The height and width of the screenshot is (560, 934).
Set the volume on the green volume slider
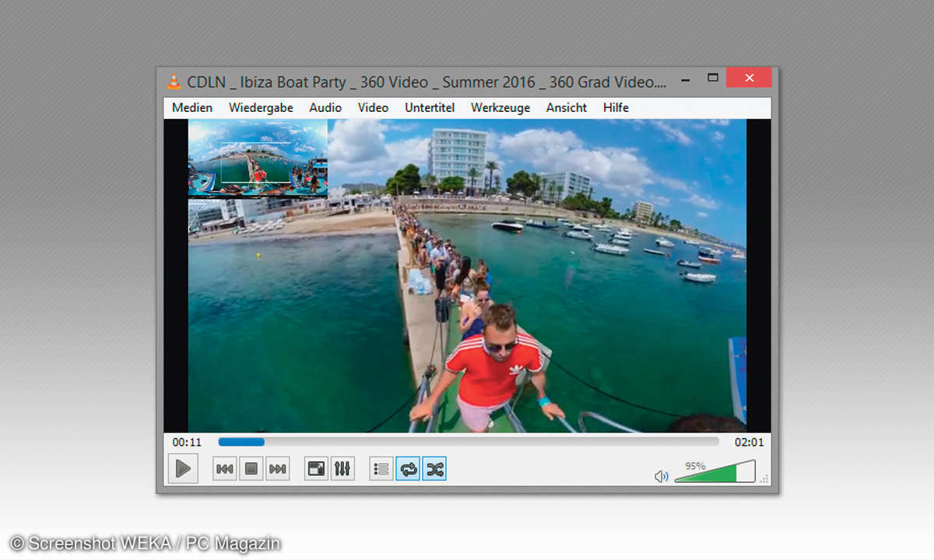(x=715, y=471)
